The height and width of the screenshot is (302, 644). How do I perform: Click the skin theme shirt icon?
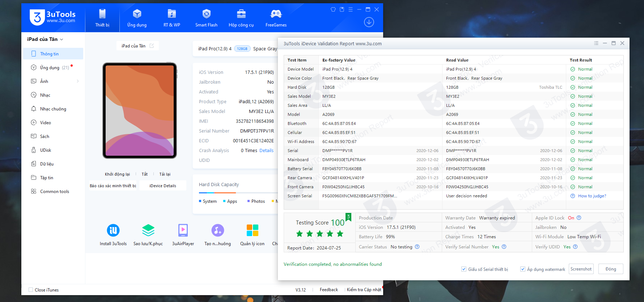pos(333,9)
